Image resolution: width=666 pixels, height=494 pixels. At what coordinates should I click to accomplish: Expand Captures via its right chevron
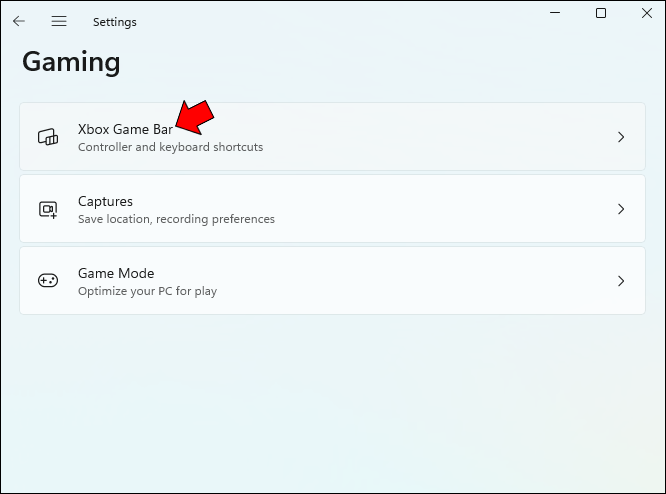tap(621, 209)
